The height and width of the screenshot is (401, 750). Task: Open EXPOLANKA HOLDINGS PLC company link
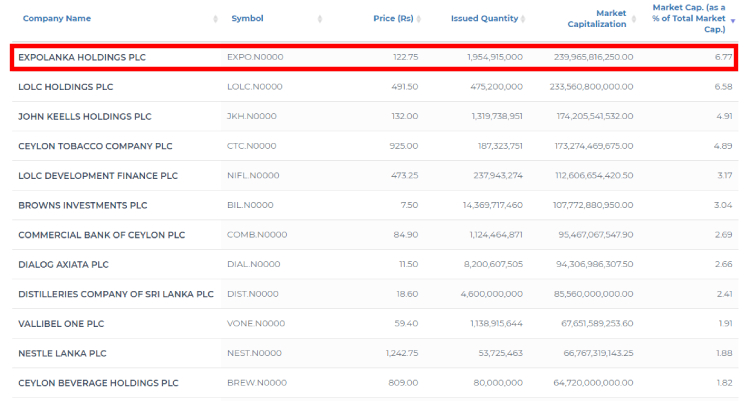[82, 57]
